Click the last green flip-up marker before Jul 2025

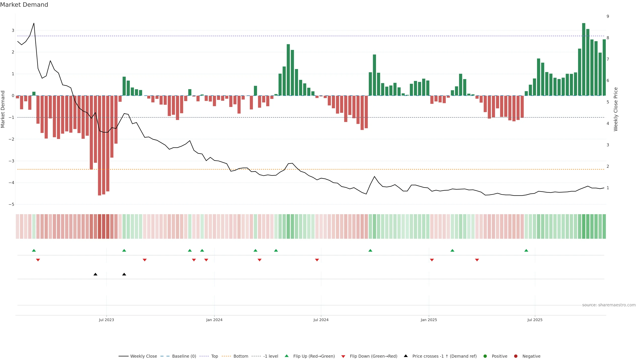pyautogui.click(x=526, y=250)
